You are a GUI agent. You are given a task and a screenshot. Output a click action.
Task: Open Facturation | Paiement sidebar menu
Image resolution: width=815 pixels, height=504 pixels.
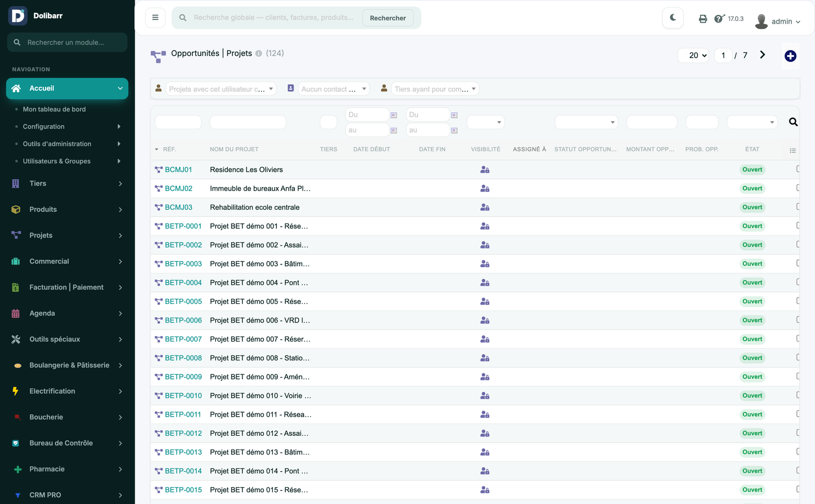67,287
